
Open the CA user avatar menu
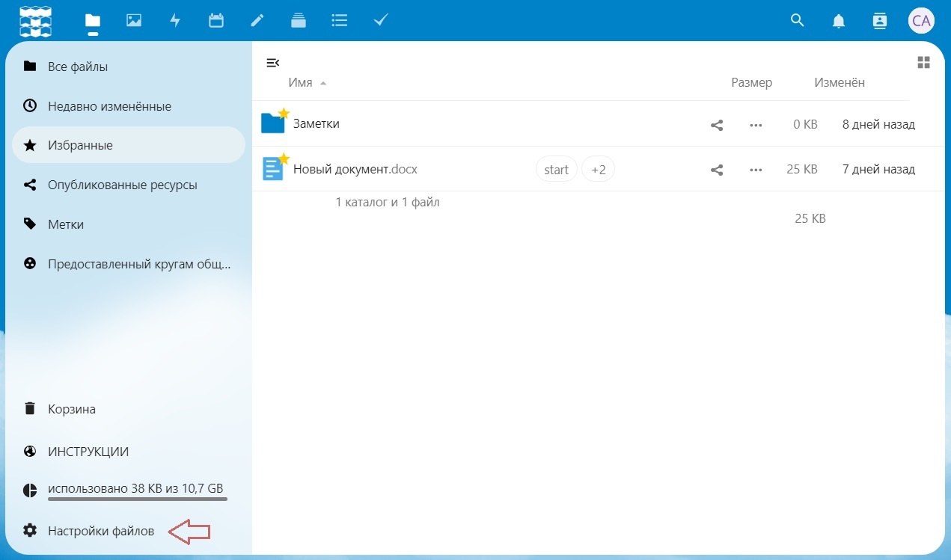coord(921,21)
